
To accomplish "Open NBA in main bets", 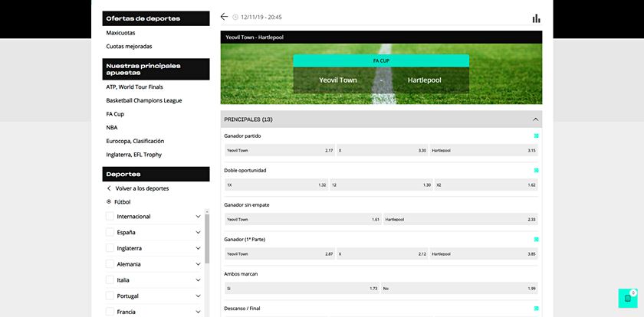I will [112, 128].
